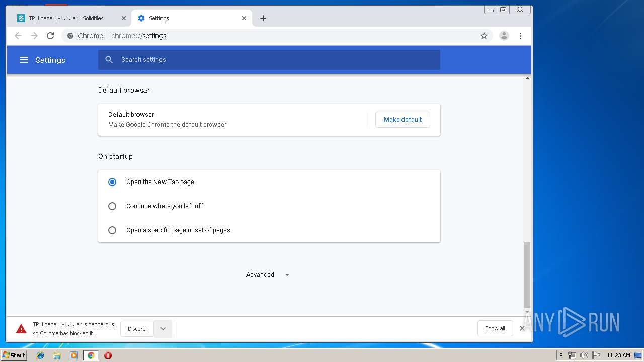Click the taskbar clock showing 11:23 AM
This screenshot has height=362, width=644.
[x=618, y=355]
